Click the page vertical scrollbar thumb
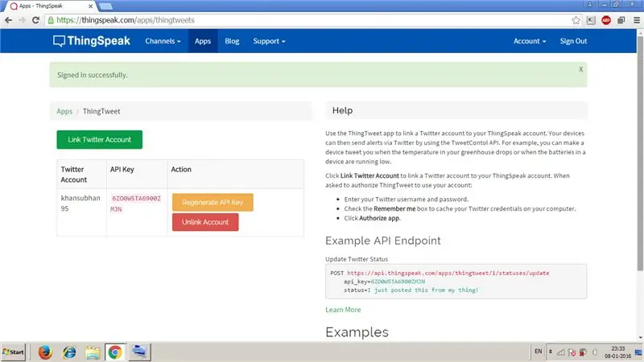This screenshot has height=362, width=644. [x=640, y=154]
